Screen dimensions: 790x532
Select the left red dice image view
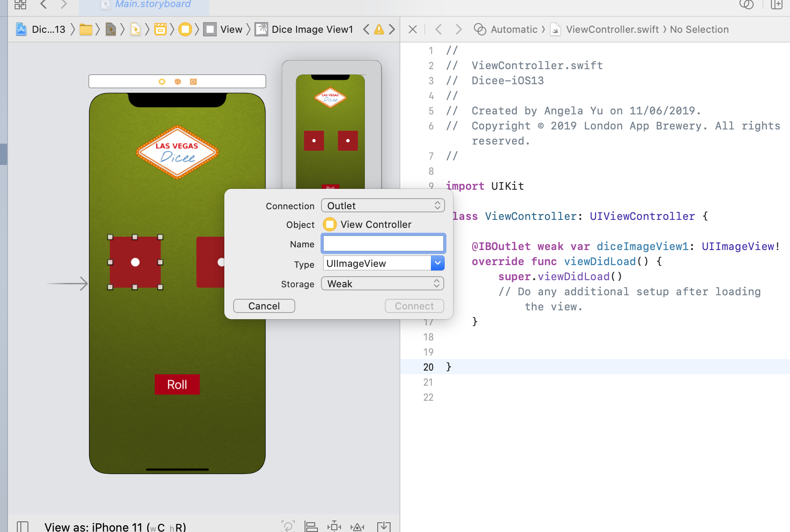pyautogui.click(x=135, y=262)
